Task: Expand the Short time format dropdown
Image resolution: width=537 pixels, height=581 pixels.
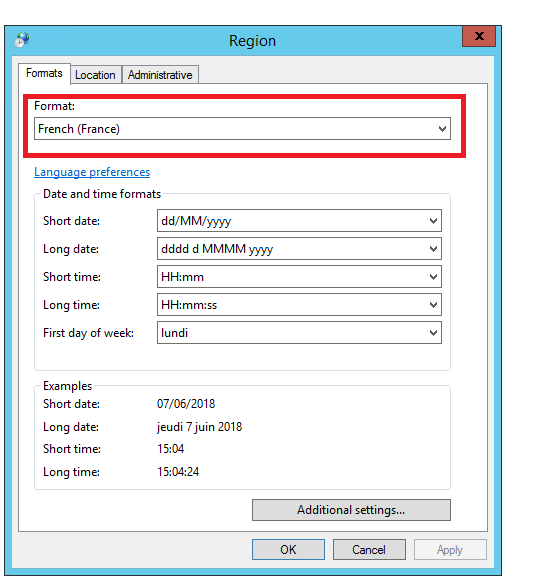Action: point(299,277)
